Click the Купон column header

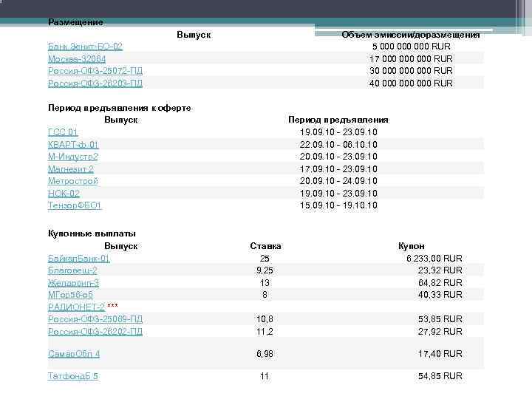(x=412, y=246)
